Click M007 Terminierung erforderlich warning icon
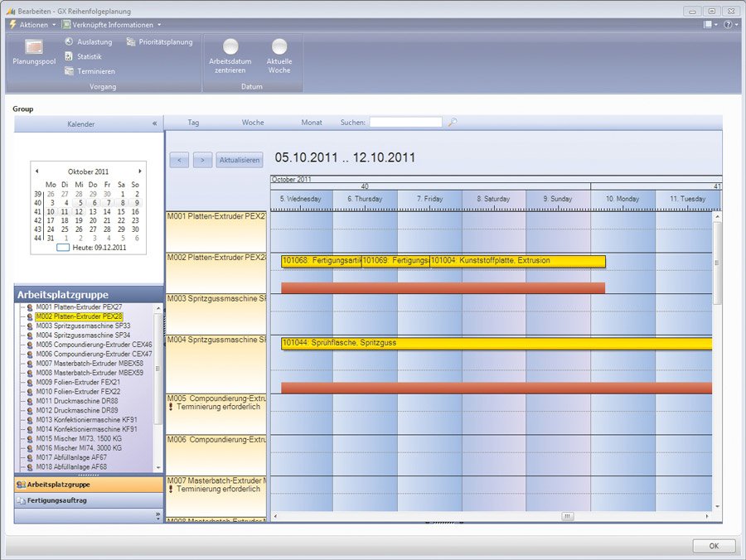746x560 pixels. 171,489
